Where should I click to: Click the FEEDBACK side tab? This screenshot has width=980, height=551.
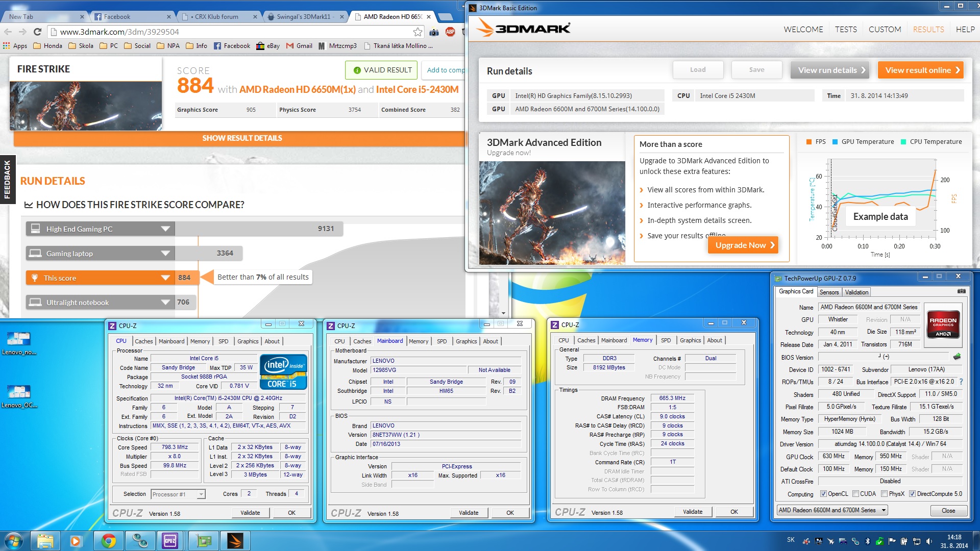[7, 179]
